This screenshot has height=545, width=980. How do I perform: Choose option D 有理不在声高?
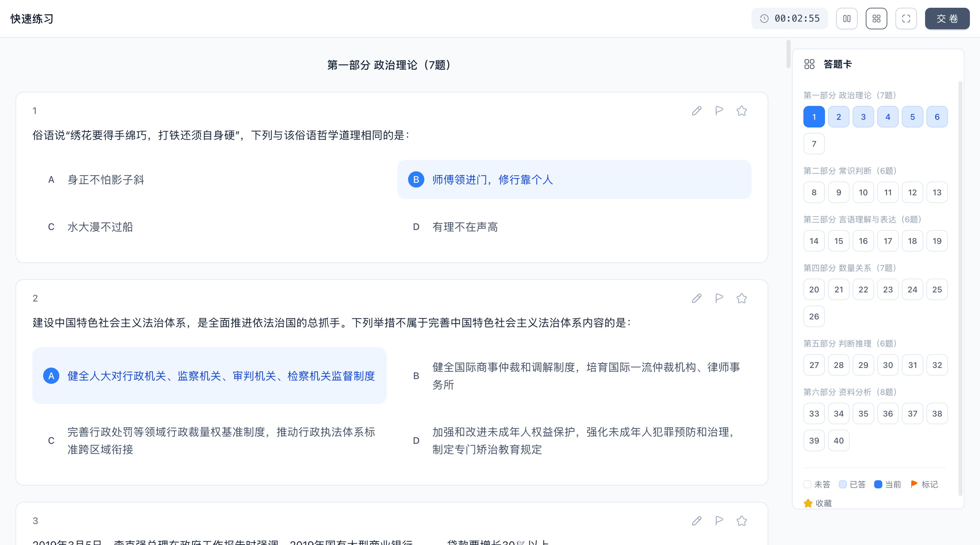coord(574,227)
